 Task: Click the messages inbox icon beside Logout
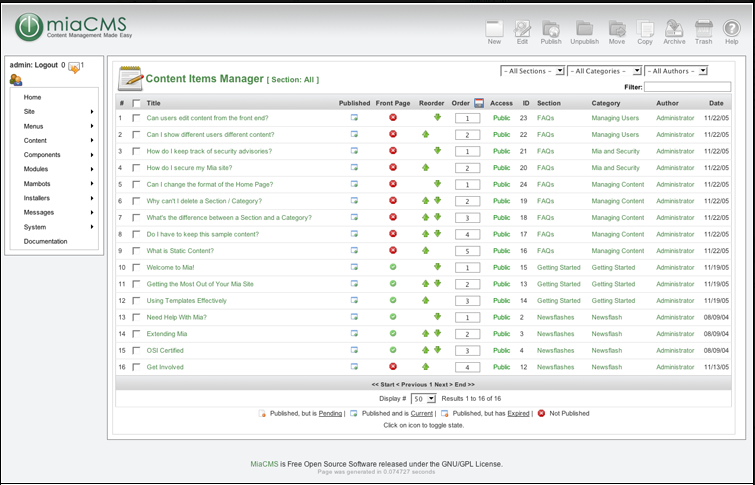tap(74, 67)
